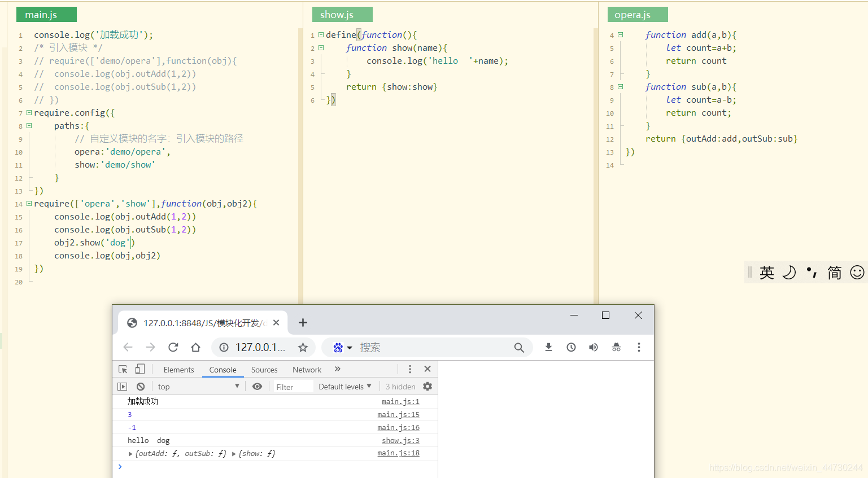The image size is (868, 478).
Task: Click the 3 hidden messages label
Action: coord(400,387)
